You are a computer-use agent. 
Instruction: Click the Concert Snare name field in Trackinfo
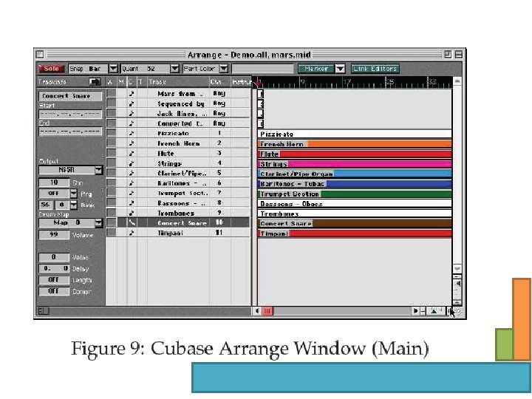coord(70,96)
